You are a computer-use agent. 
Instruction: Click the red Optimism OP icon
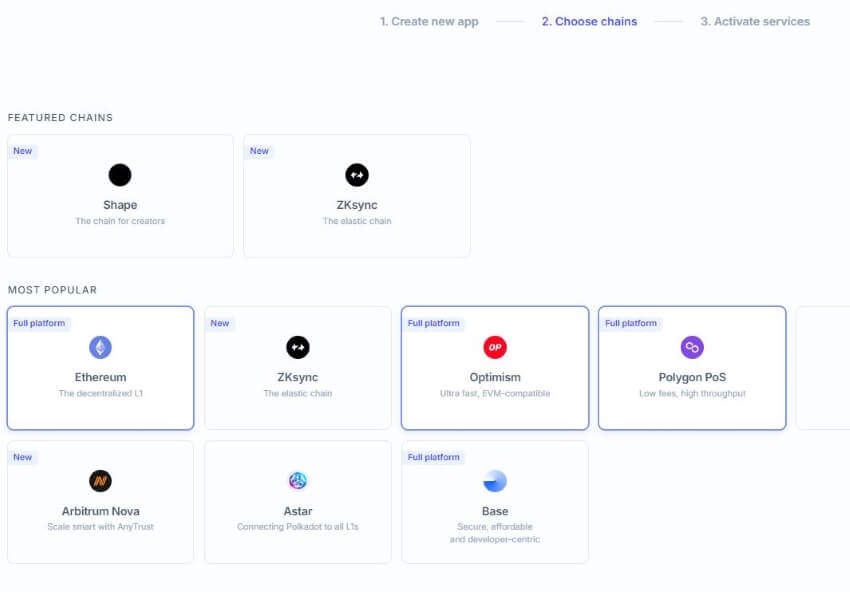coord(494,347)
